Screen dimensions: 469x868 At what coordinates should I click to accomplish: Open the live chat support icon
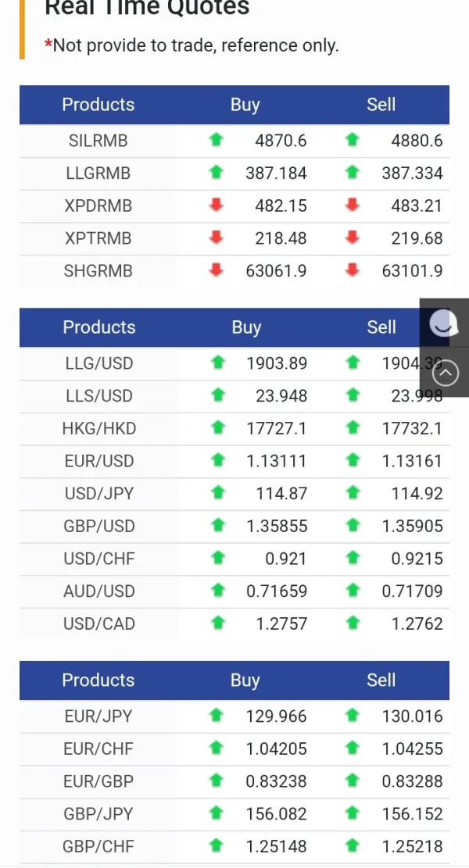(x=444, y=323)
